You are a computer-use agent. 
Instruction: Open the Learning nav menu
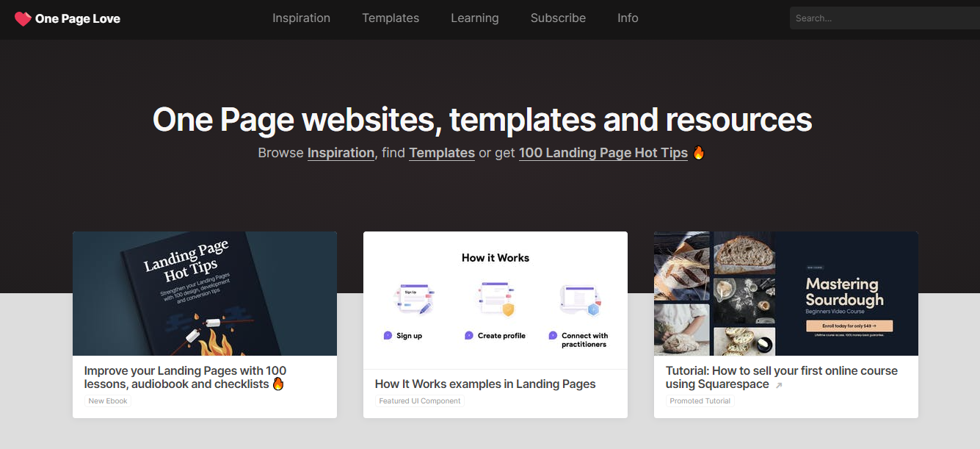[x=475, y=18]
